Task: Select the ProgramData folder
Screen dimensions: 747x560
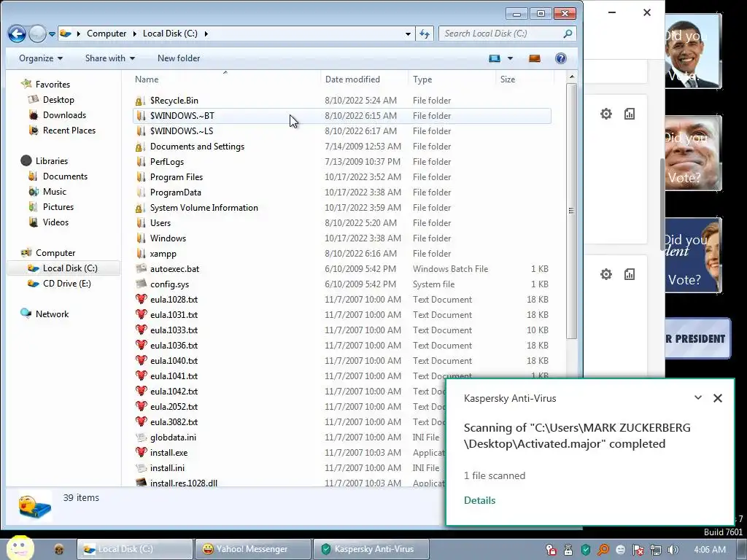Action: (341, 192)
